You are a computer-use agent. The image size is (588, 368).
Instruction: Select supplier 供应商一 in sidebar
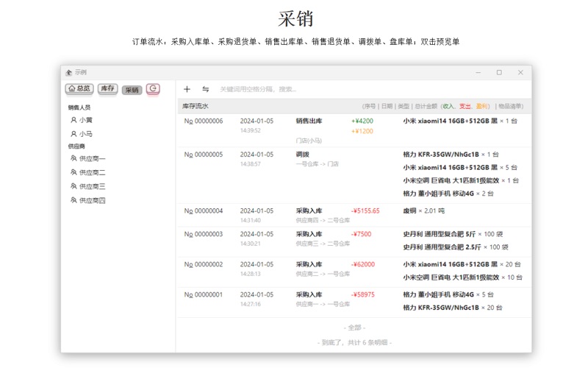[x=92, y=158]
